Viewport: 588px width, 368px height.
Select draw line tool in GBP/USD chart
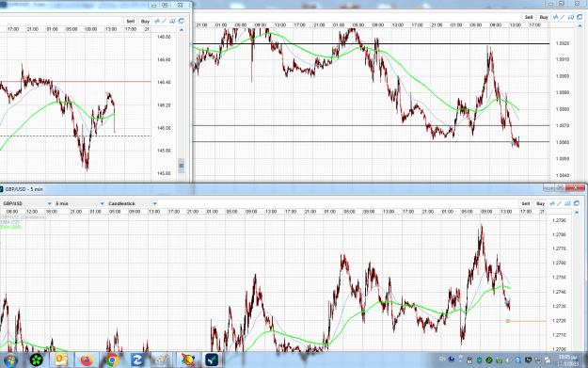pyautogui.click(x=560, y=203)
